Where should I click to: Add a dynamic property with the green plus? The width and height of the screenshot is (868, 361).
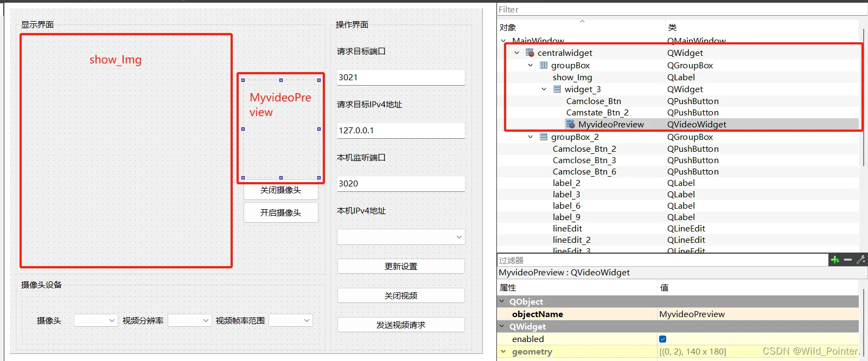(835, 260)
